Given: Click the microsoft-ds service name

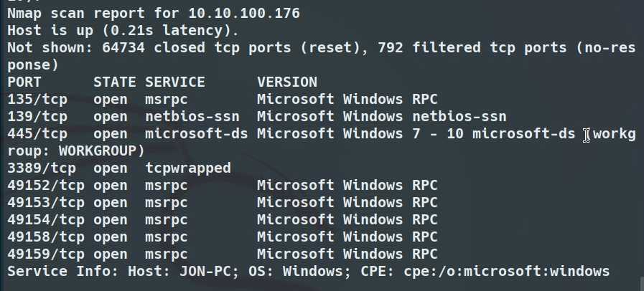Looking at the screenshot, I should point(197,134).
